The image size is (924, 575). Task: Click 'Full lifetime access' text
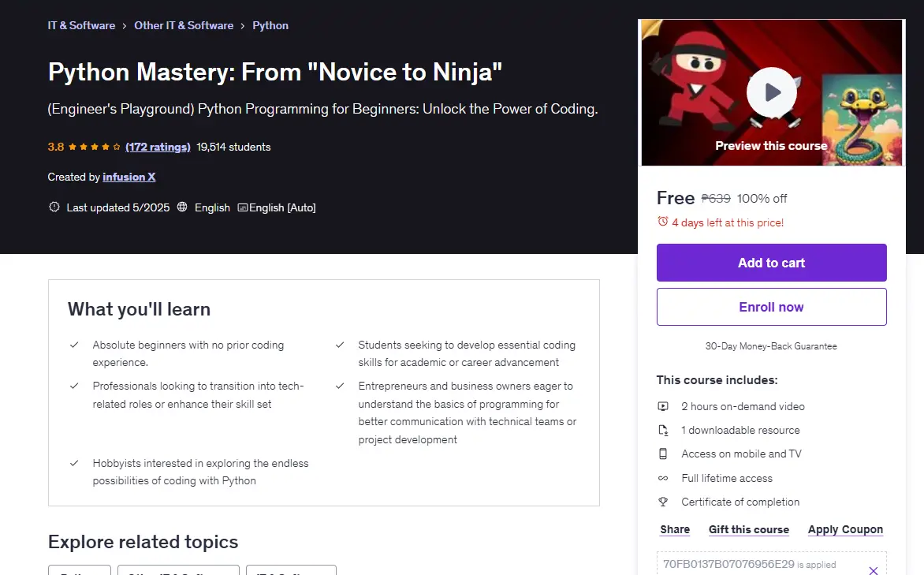click(727, 478)
